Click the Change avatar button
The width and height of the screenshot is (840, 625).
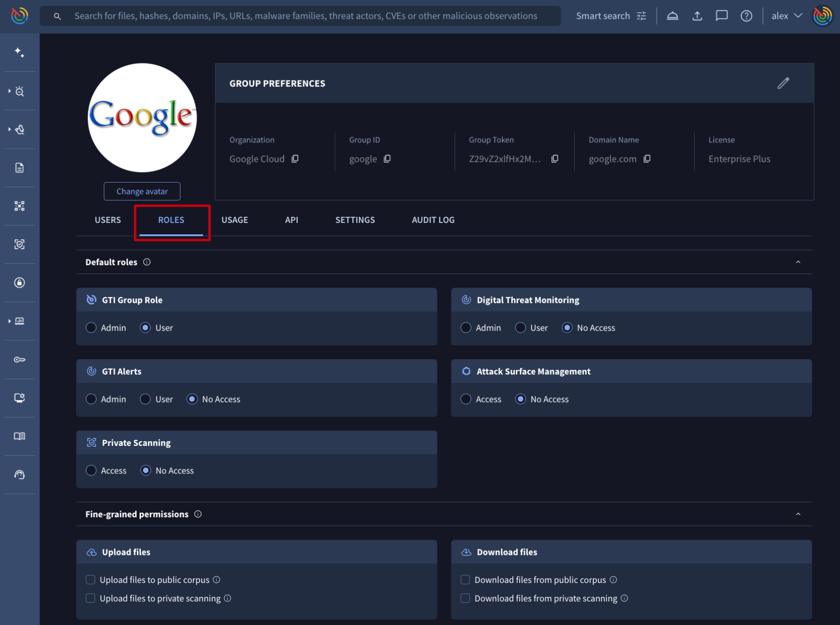pos(142,191)
